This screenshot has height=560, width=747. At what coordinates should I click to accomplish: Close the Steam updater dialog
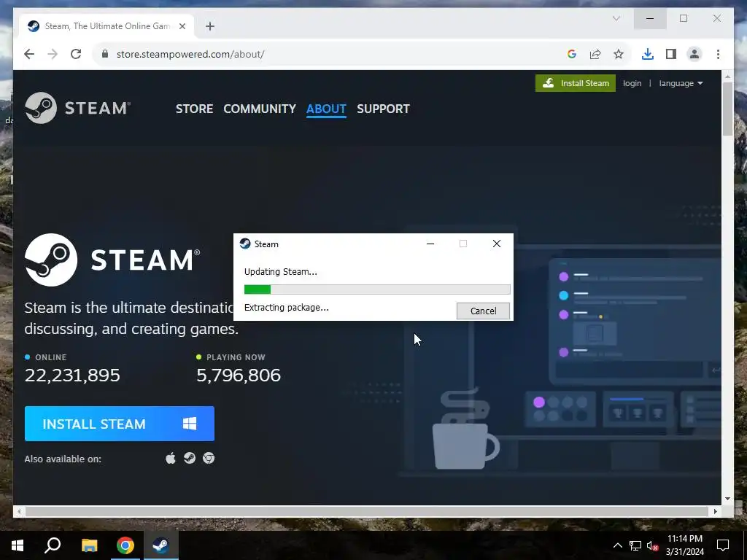click(496, 244)
